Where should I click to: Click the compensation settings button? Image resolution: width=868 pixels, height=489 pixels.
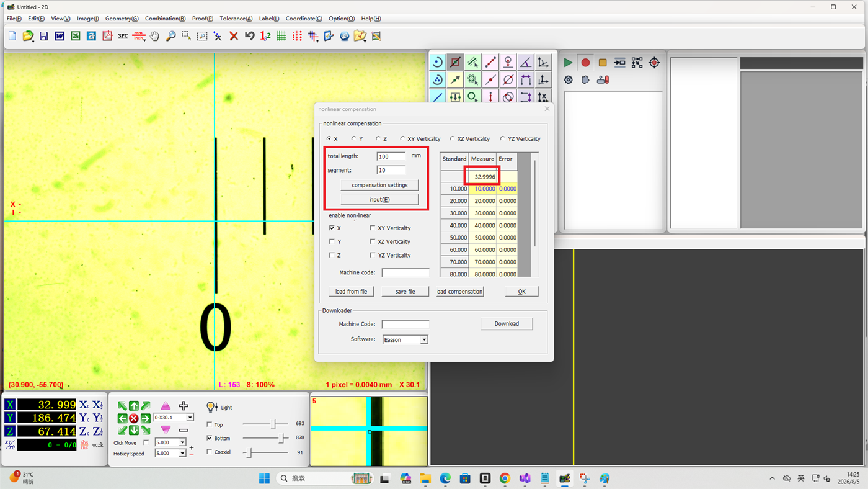point(379,185)
